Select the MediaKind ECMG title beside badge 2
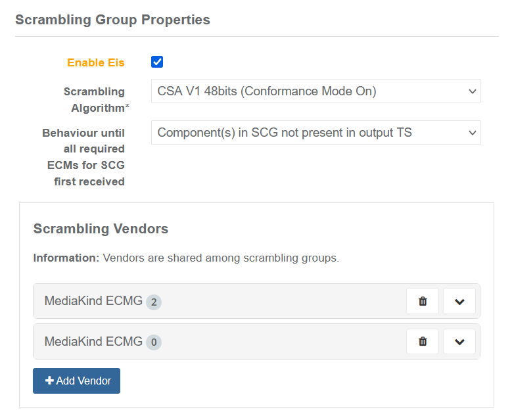 [93, 302]
